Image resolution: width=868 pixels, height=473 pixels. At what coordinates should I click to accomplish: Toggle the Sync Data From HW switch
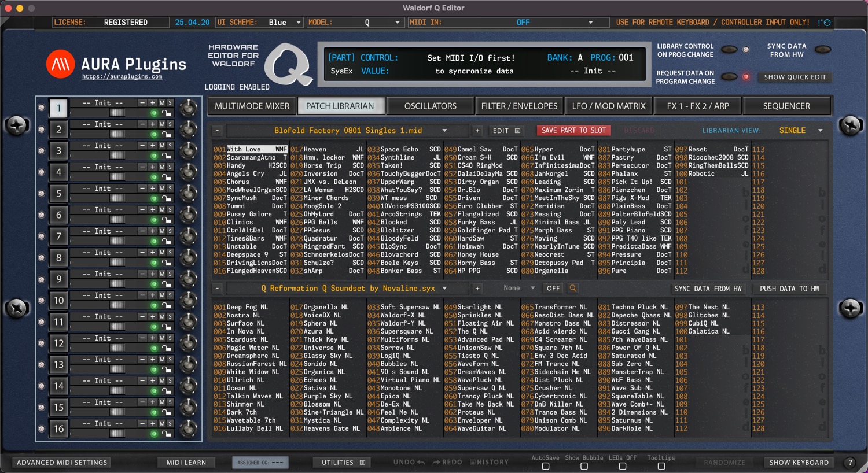(823, 50)
